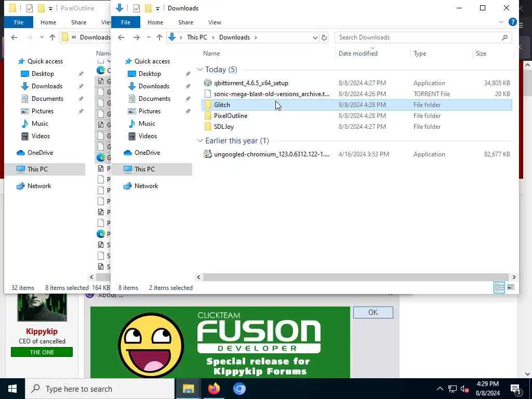Open Quick Access Toolbar customize dropdown in Downloads

(x=157, y=8)
